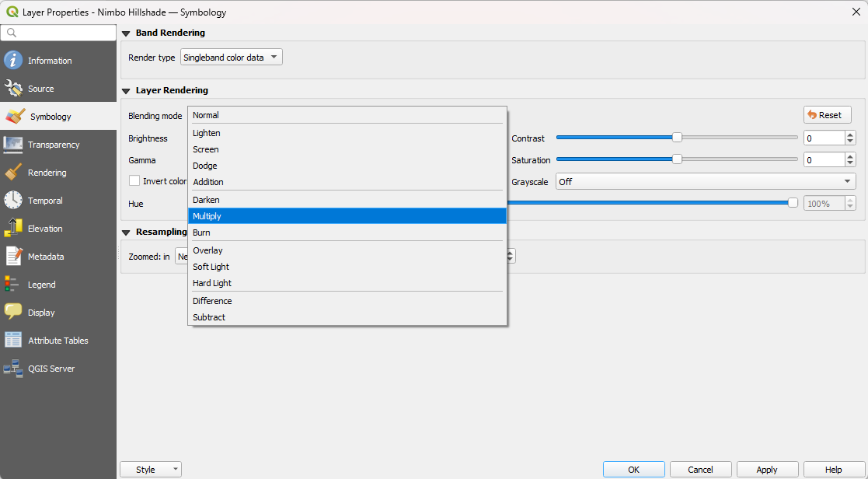Choose the Soft Light blending mode
Screen dimensions: 868x479
click(347, 267)
